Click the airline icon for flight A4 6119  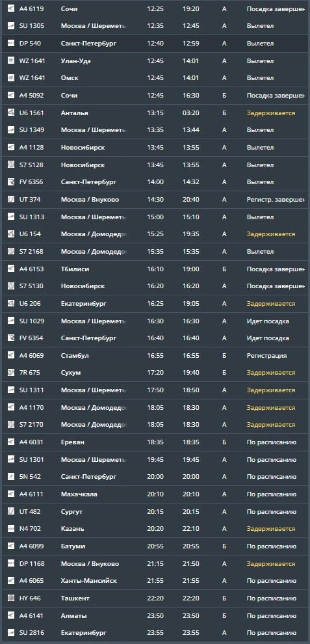(x=11, y=8)
